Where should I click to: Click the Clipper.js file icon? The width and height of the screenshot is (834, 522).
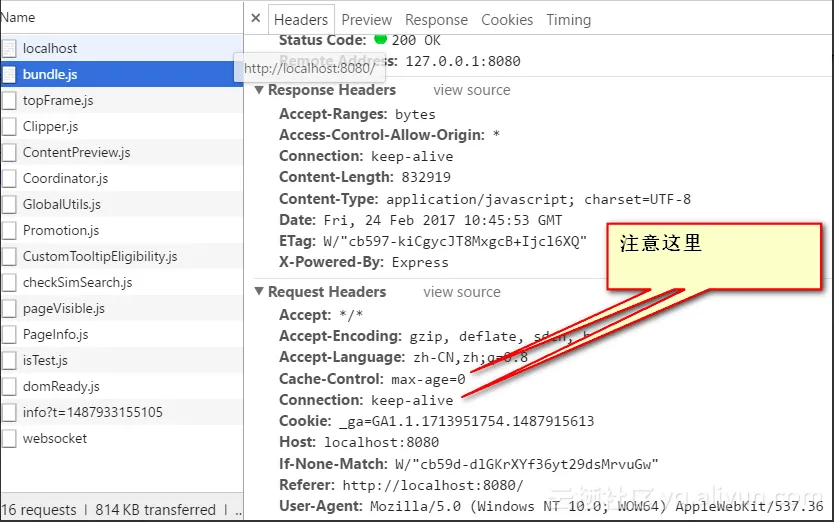[x=9, y=127]
